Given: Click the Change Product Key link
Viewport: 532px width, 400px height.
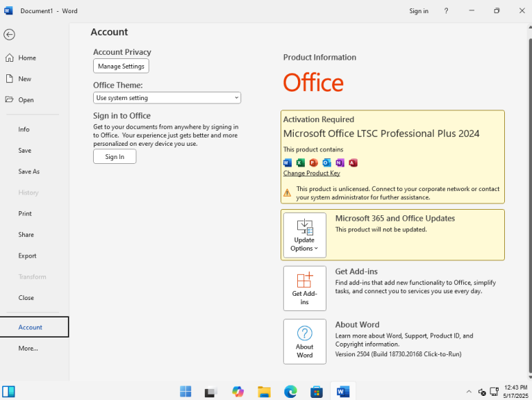Looking at the screenshot, I should tap(311, 173).
